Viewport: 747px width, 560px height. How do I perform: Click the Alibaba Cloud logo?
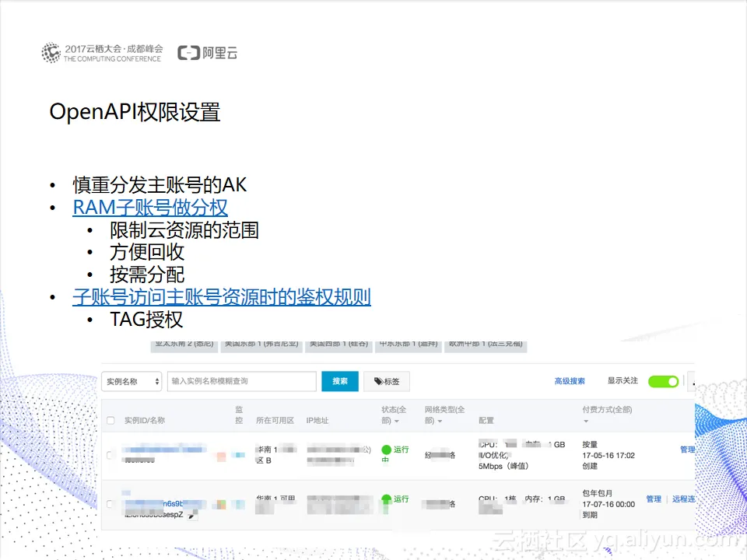207,53
